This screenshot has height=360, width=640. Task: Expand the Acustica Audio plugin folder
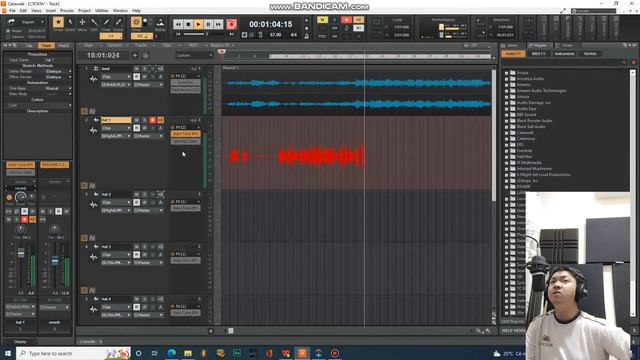pos(507,79)
